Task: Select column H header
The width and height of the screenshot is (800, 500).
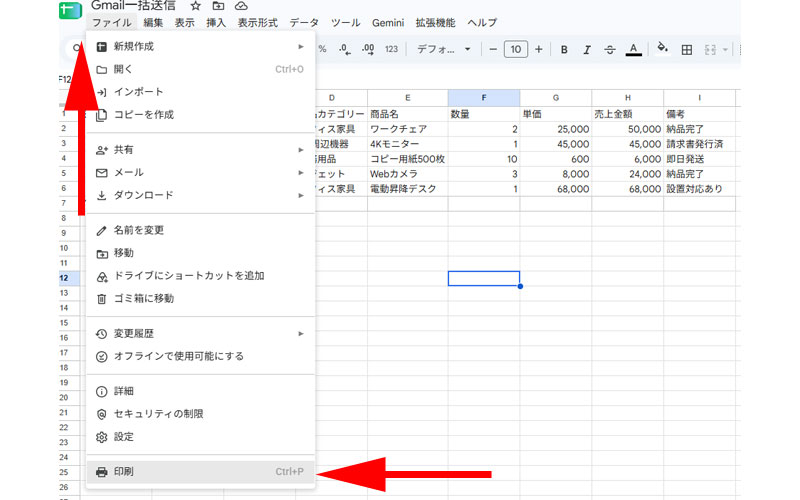Action: 628,97
